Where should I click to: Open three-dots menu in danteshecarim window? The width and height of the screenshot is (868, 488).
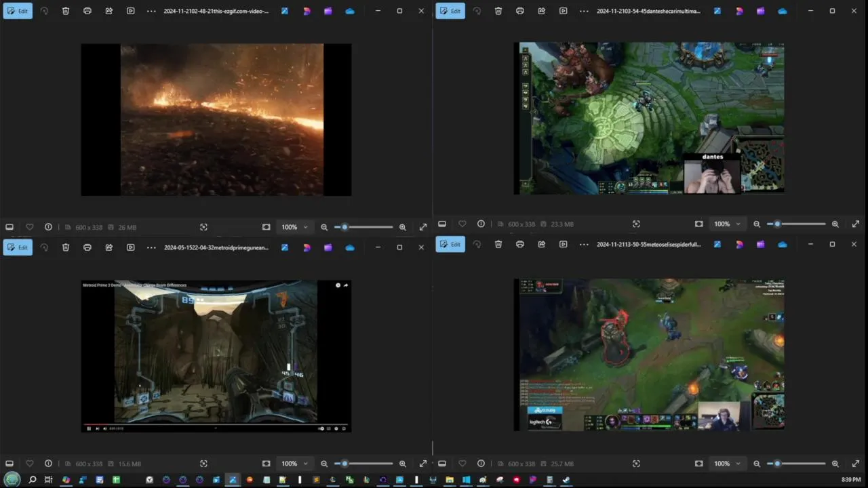point(584,11)
